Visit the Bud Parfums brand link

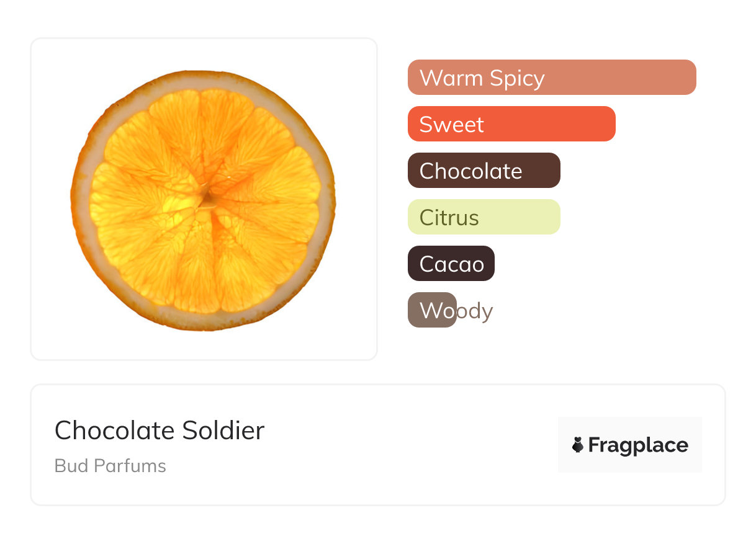(110, 466)
